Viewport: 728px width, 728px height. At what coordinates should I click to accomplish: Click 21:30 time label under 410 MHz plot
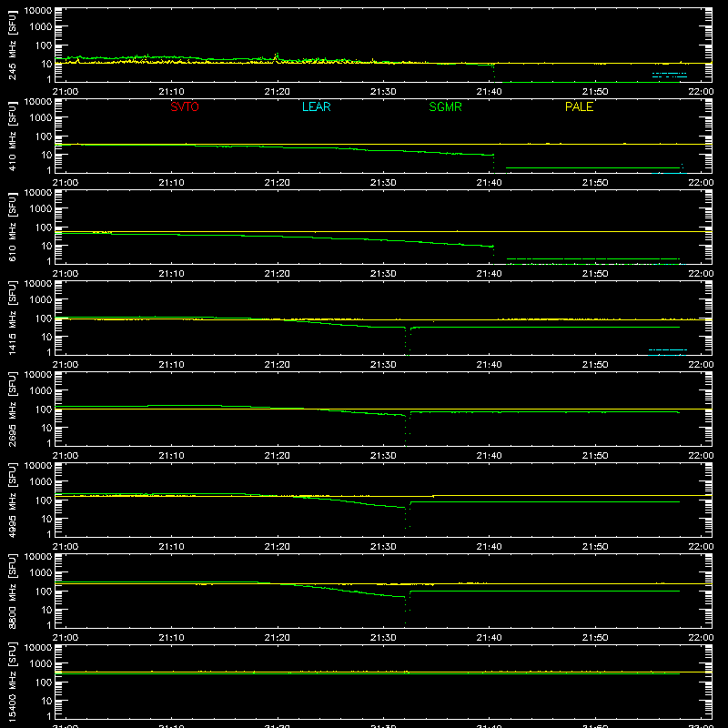(x=383, y=183)
